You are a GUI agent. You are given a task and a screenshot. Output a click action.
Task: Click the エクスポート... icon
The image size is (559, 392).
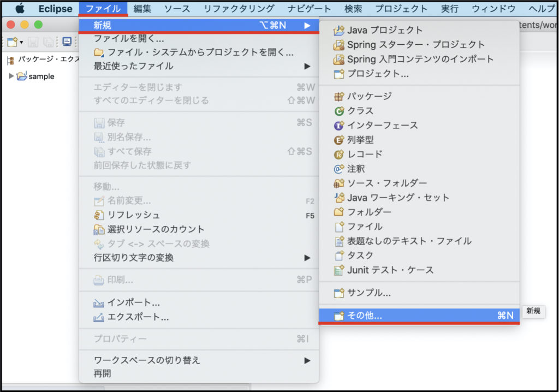pyautogui.click(x=99, y=317)
